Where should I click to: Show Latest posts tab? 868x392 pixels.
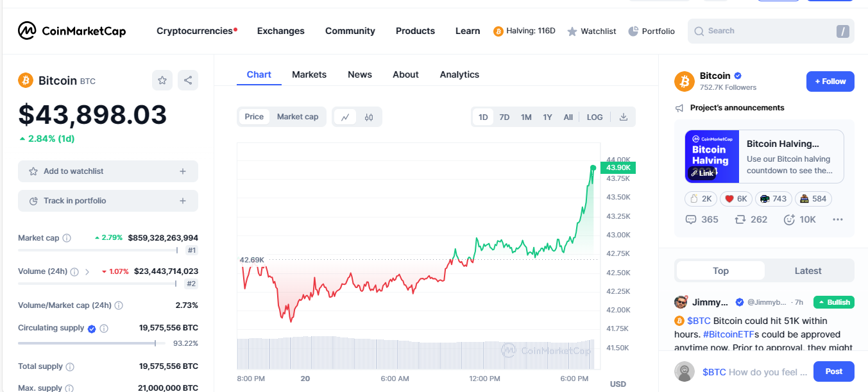click(x=808, y=271)
